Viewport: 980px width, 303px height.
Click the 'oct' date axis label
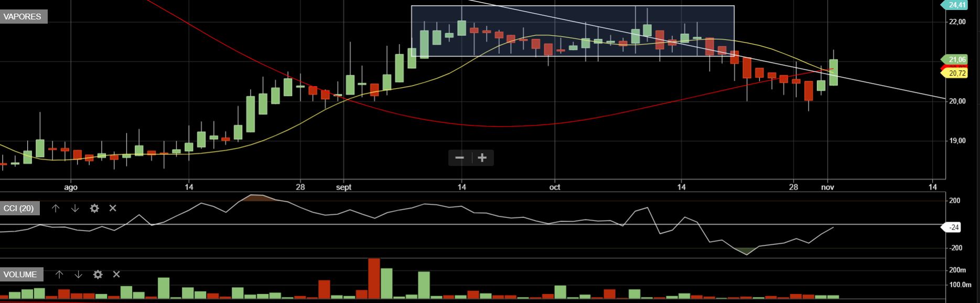(x=555, y=187)
